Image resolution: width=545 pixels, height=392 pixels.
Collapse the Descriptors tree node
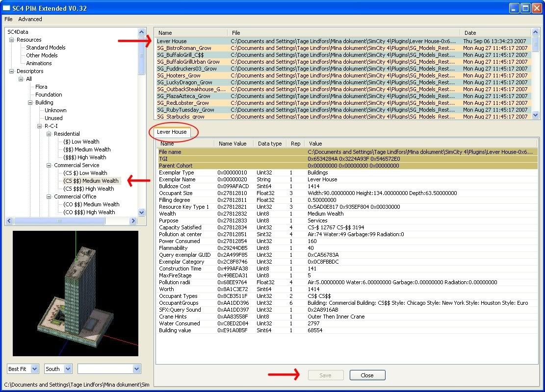[x=12, y=71]
